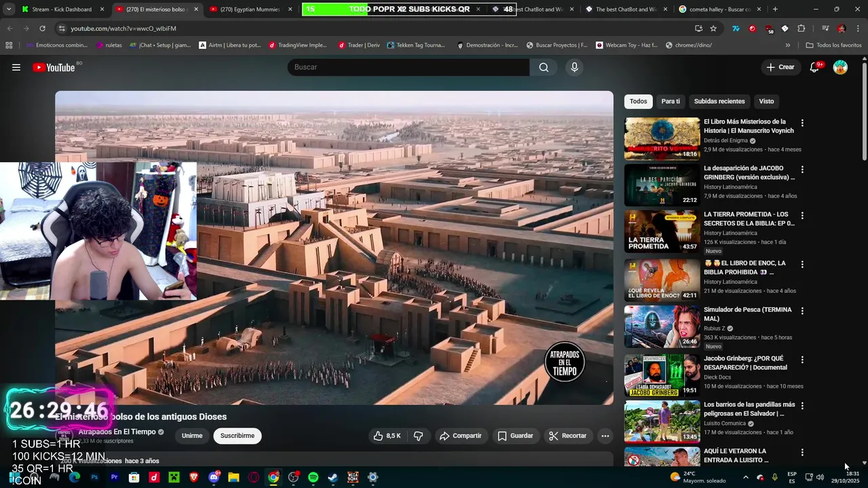The image size is (868, 488).
Task: Open the Manuscrito Voynich video thumbnail
Action: (x=662, y=139)
